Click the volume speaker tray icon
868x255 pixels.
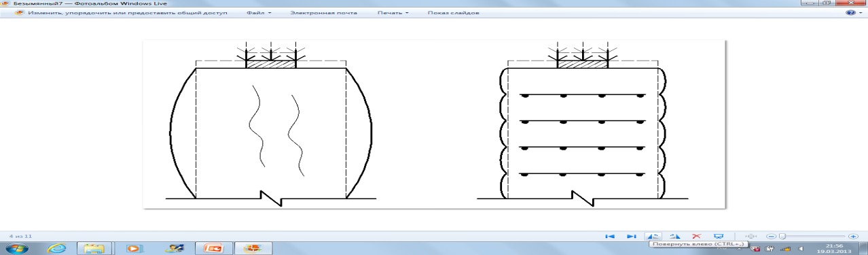click(x=800, y=249)
